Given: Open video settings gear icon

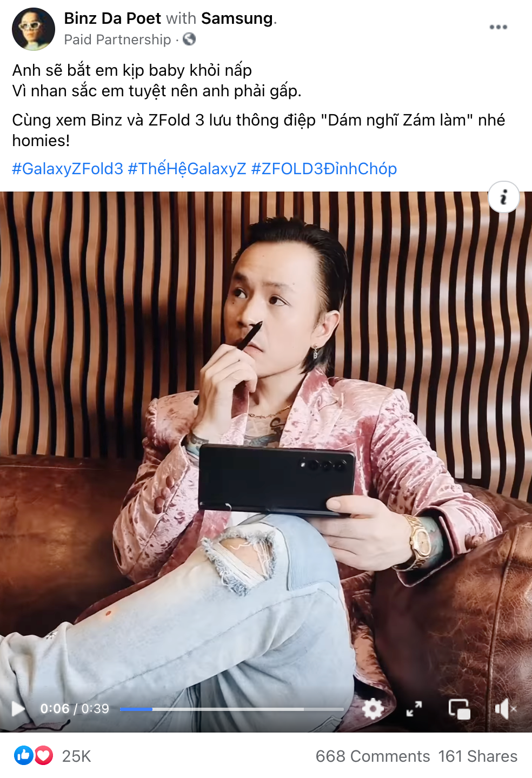Looking at the screenshot, I should pos(373,708).
